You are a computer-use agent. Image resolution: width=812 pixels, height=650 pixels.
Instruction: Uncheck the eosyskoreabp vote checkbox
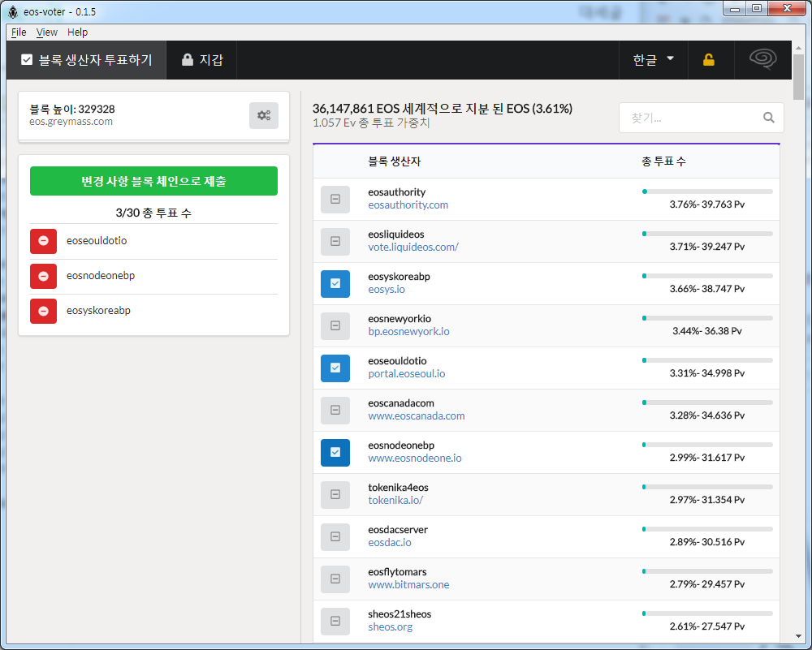pyautogui.click(x=335, y=283)
